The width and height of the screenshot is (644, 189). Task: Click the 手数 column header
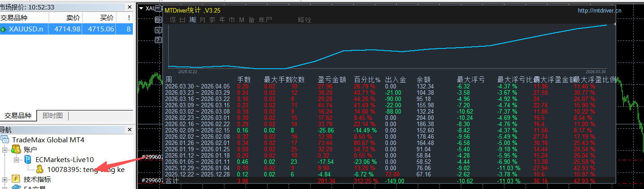(244, 79)
